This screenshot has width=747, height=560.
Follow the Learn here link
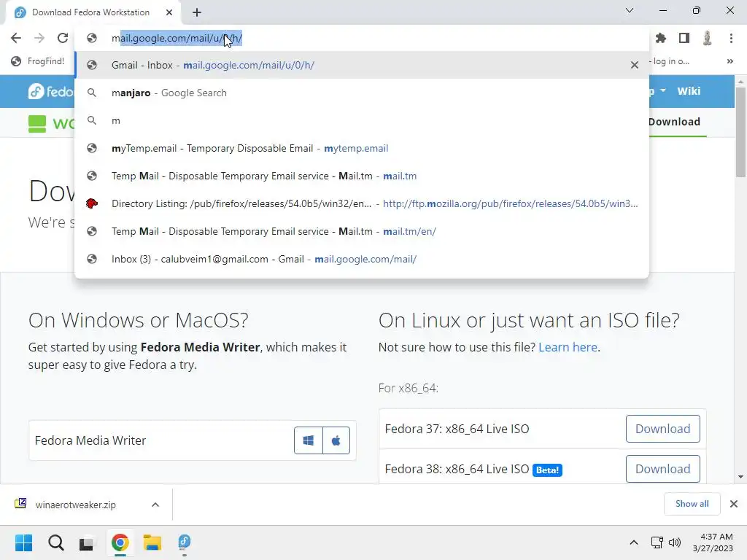tap(568, 347)
